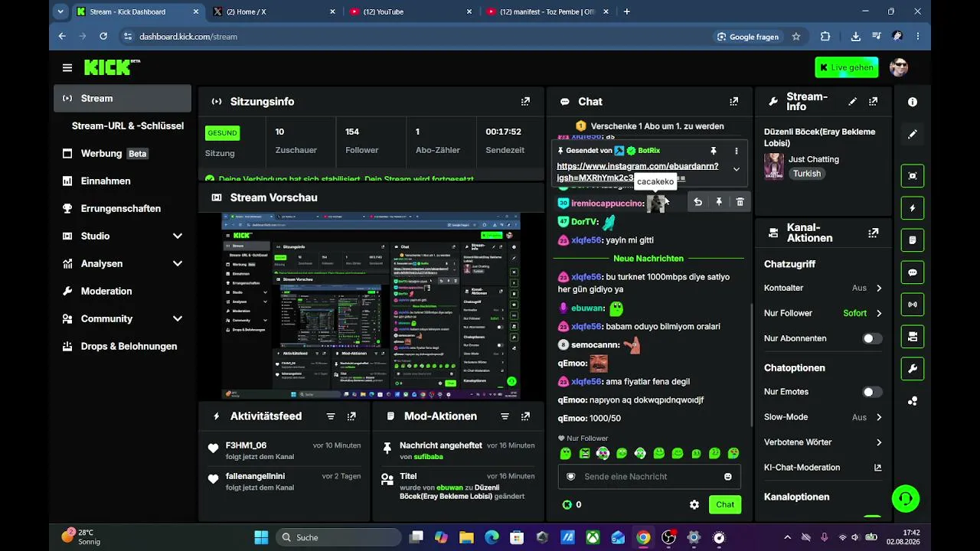Go to Einnahmen in the sidebar
980x551 pixels.
pyautogui.click(x=122, y=181)
